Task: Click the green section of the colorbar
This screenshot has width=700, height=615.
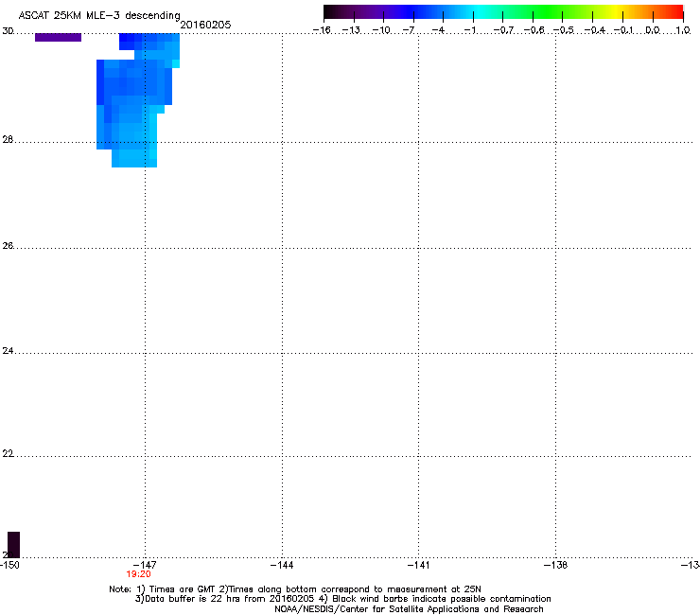Action: [x=549, y=12]
